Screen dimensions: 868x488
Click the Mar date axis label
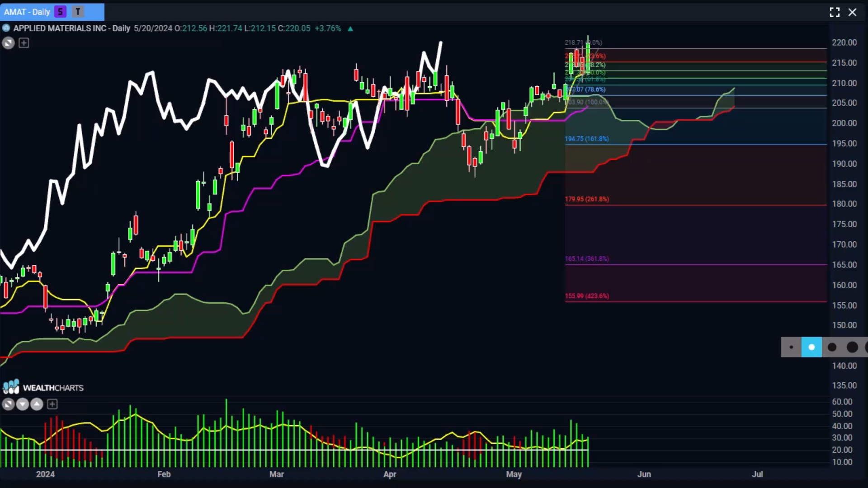pos(277,474)
